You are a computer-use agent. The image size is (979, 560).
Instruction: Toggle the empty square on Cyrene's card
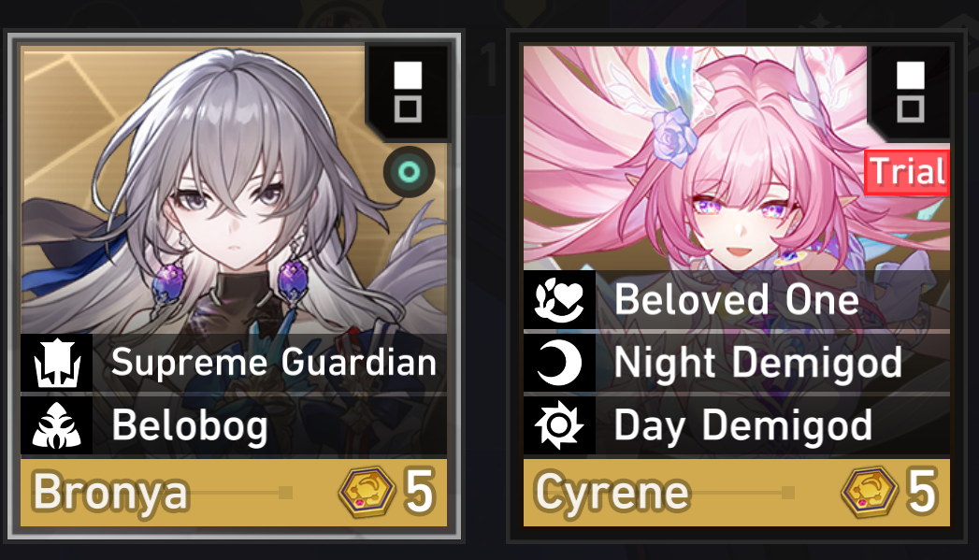911,109
